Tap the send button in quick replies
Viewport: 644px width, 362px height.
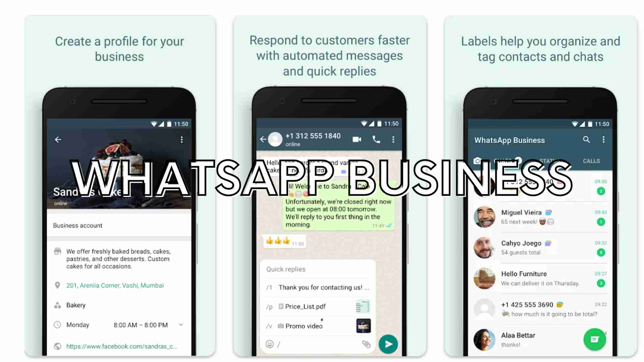[388, 344]
